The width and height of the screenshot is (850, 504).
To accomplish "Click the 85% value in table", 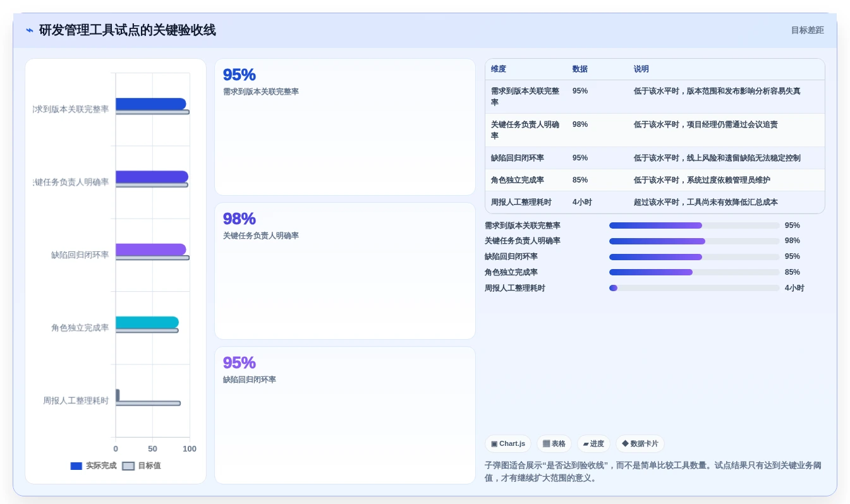I will click(580, 180).
